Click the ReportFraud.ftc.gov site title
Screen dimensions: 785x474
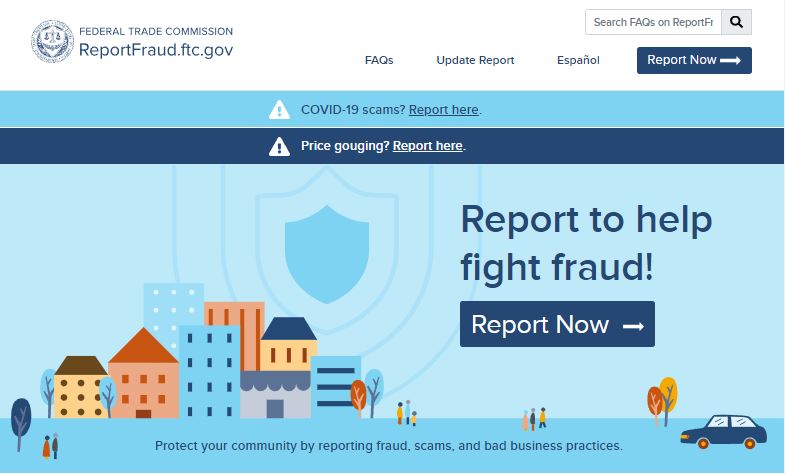(x=156, y=50)
